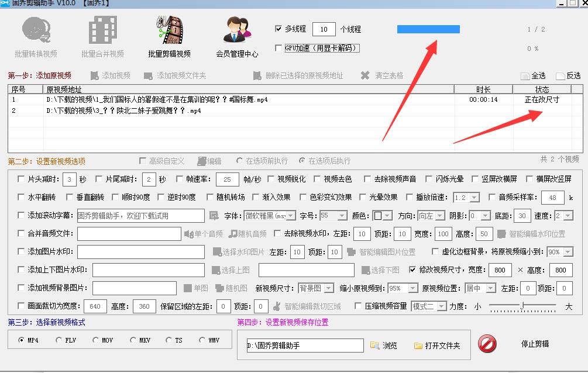Image resolution: width=588 pixels, height=373 pixels.
Task: Click the video width 800 field
Action: tap(500, 270)
